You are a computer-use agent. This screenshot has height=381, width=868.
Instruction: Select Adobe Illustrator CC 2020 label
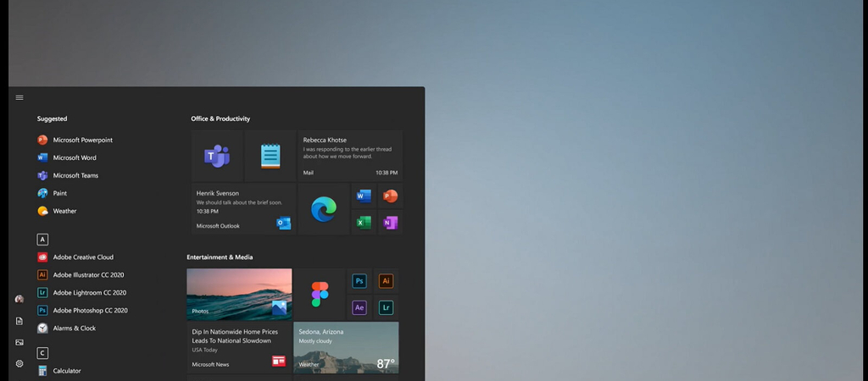(x=88, y=275)
